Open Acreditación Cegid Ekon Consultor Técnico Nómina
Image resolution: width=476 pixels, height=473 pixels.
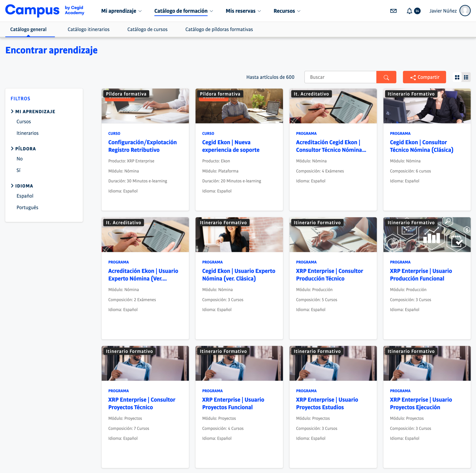click(331, 146)
